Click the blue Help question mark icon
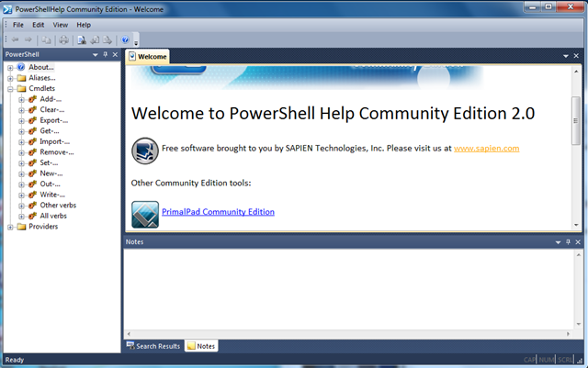The image size is (588, 368). point(125,39)
